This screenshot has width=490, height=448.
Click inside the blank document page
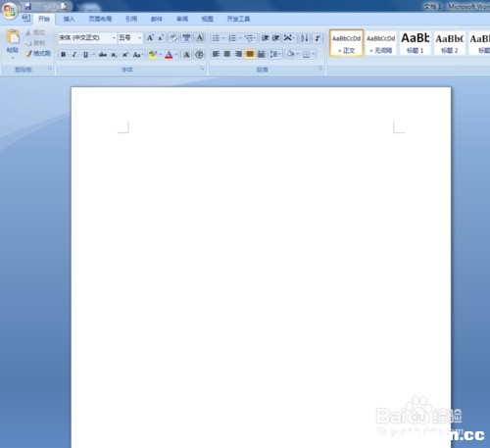coord(261,262)
